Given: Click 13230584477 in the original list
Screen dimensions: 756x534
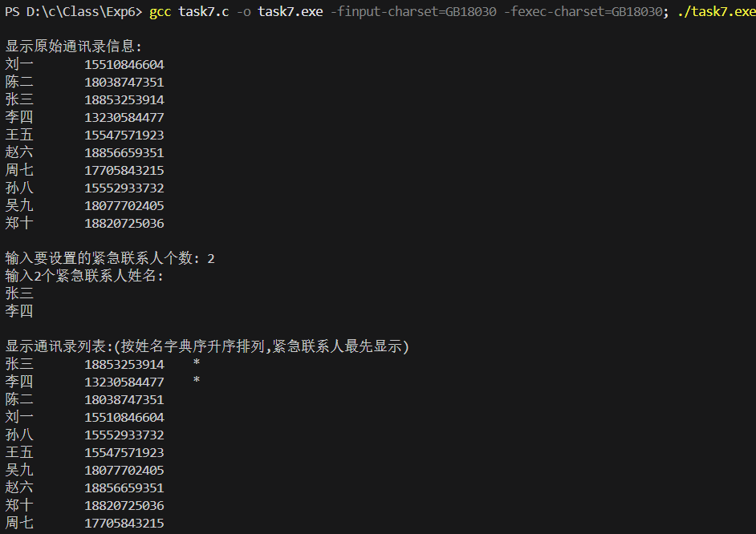Looking at the screenshot, I should (124, 118).
